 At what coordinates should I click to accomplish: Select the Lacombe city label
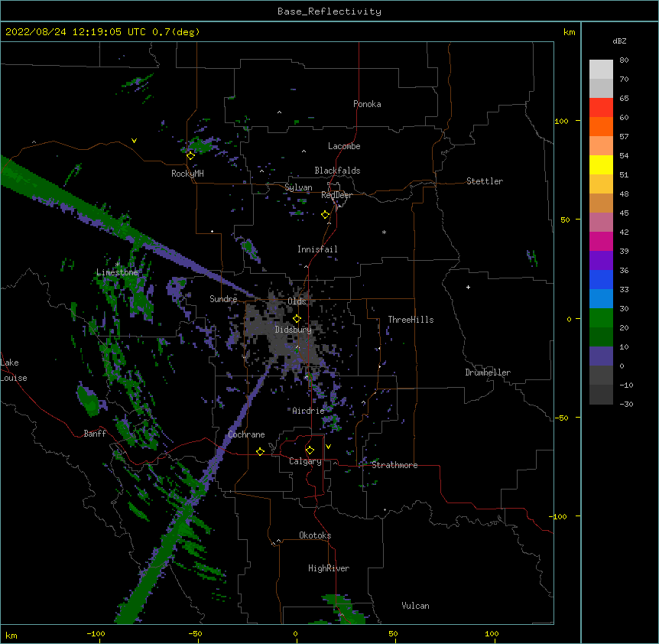click(344, 146)
